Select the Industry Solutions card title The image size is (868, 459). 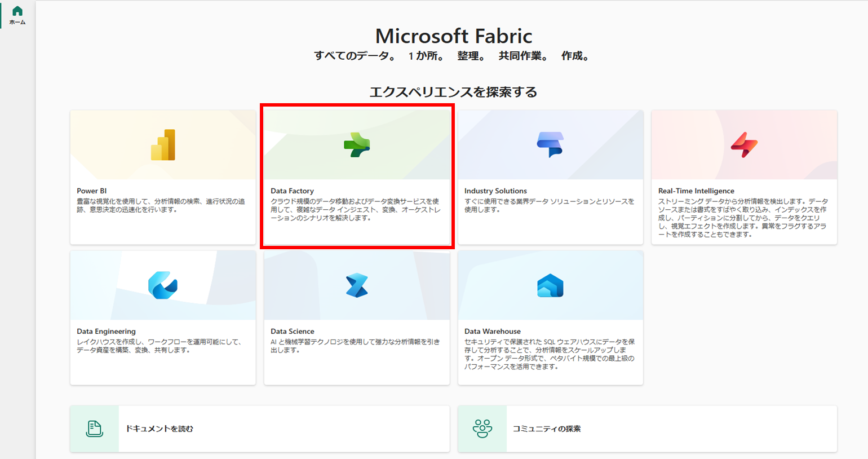pyautogui.click(x=495, y=191)
